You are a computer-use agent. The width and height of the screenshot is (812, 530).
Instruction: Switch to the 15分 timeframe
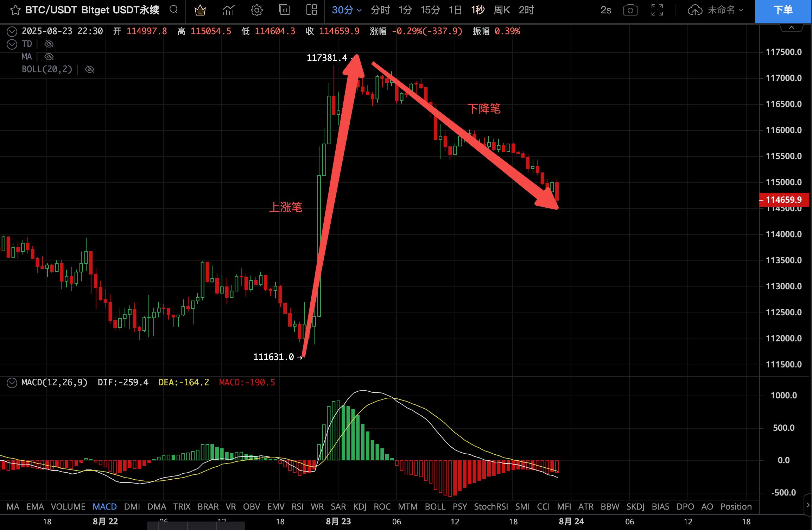click(430, 10)
